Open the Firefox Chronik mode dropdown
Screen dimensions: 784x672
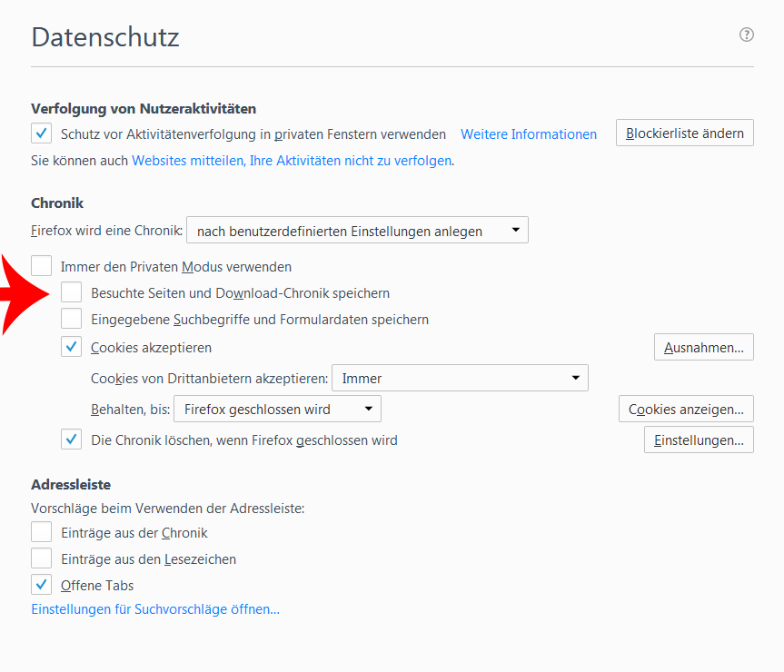coord(357,231)
